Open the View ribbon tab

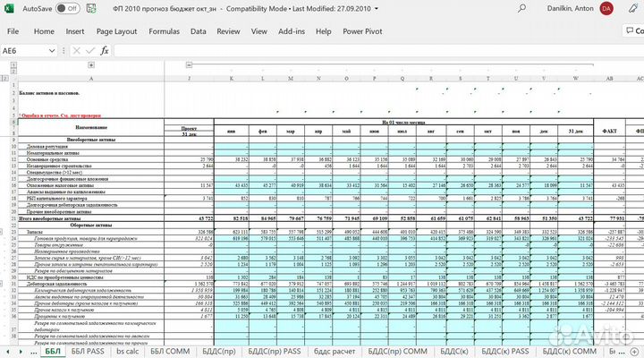pyautogui.click(x=259, y=31)
